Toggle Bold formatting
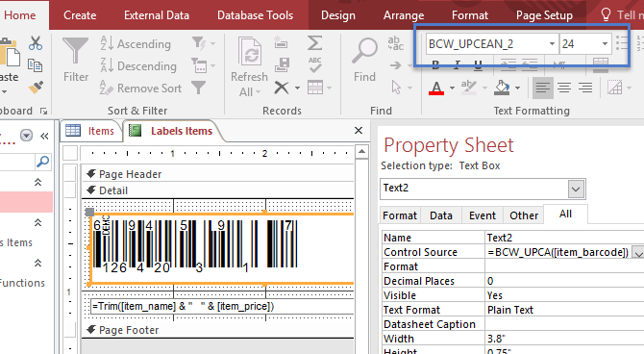 pyautogui.click(x=435, y=64)
